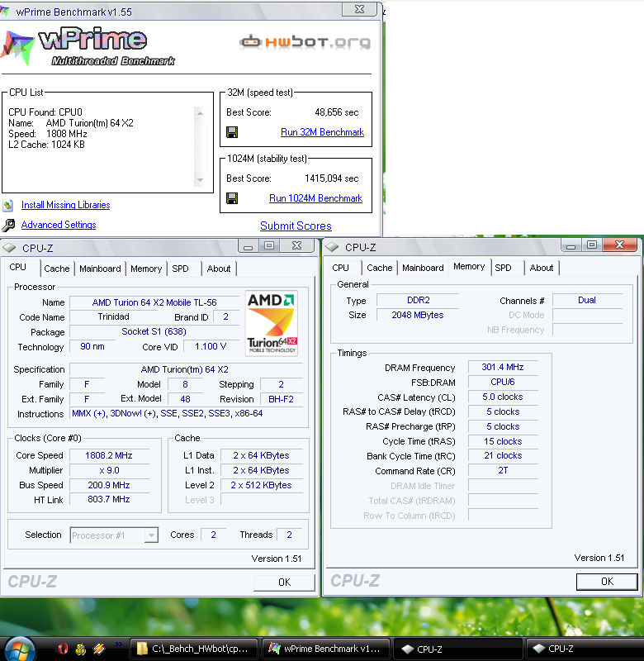Click the Level 2 cache value 2 x 512 KBytes
The image size is (644, 661).
click(x=261, y=485)
